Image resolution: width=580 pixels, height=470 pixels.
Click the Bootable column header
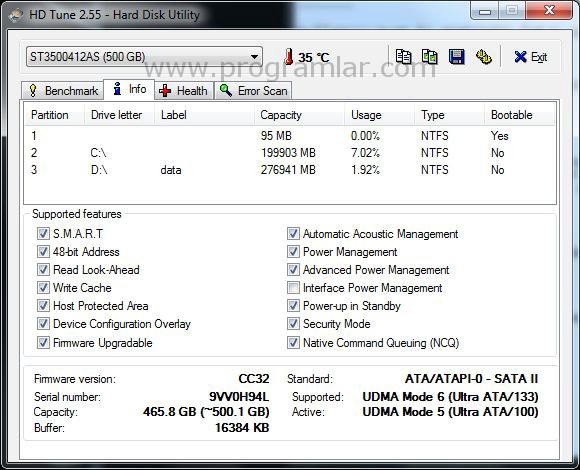[520, 115]
